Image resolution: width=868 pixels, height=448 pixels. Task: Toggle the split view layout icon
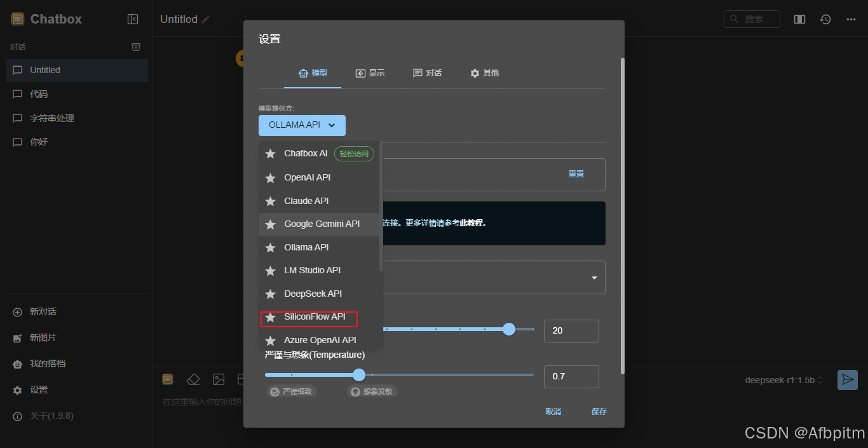pyautogui.click(x=799, y=20)
